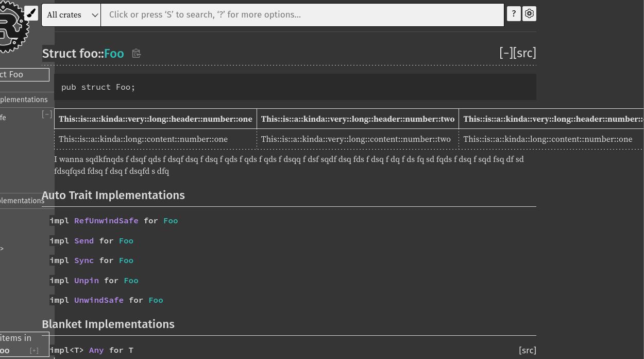The height and width of the screenshot is (359, 644).
Task: Open the settings gear icon
Action: (x=529, y=13)
